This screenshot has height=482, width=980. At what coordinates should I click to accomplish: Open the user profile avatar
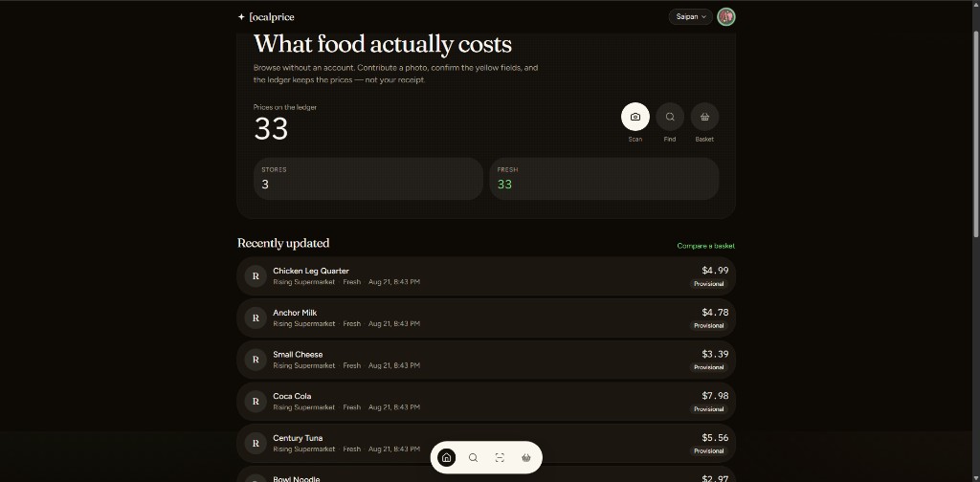point(726,17)
